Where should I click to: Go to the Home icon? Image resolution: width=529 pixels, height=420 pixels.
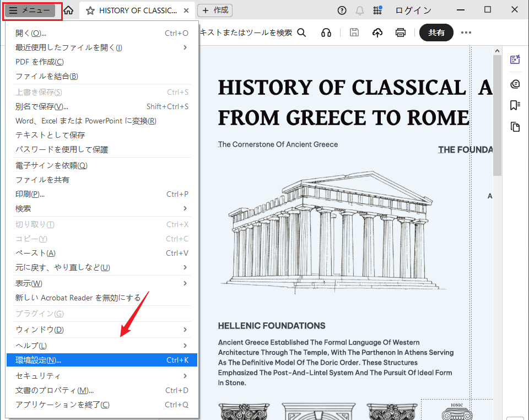click(x=68, y=10)
